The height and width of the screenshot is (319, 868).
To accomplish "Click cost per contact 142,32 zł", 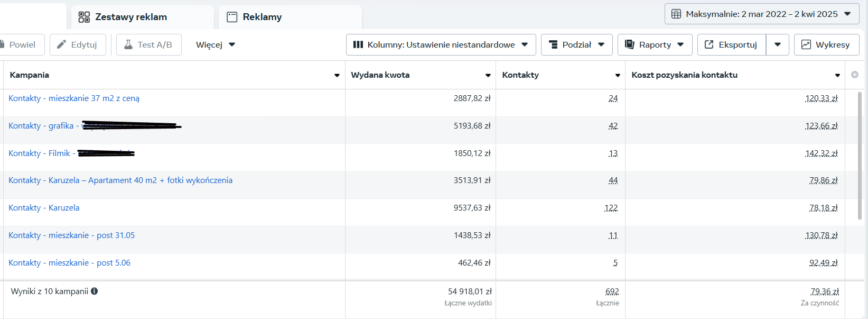I will (x=822, y=153).
